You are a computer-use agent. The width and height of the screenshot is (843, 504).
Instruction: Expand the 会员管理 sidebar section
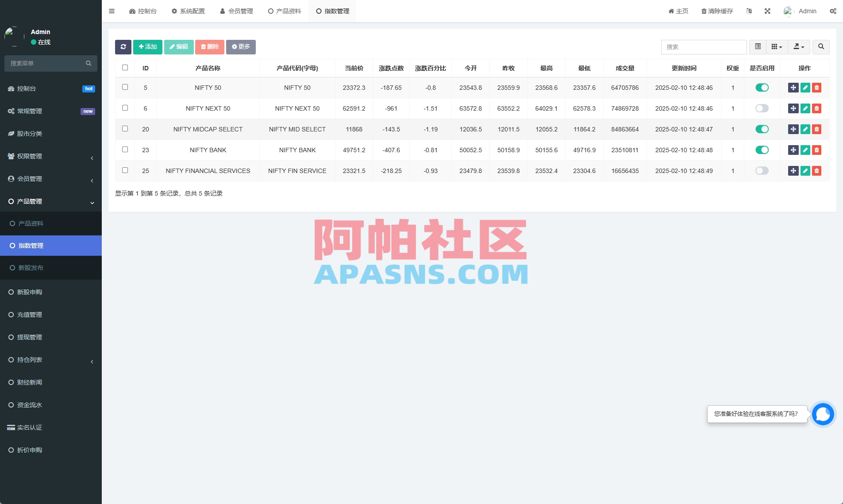(51, 179)
